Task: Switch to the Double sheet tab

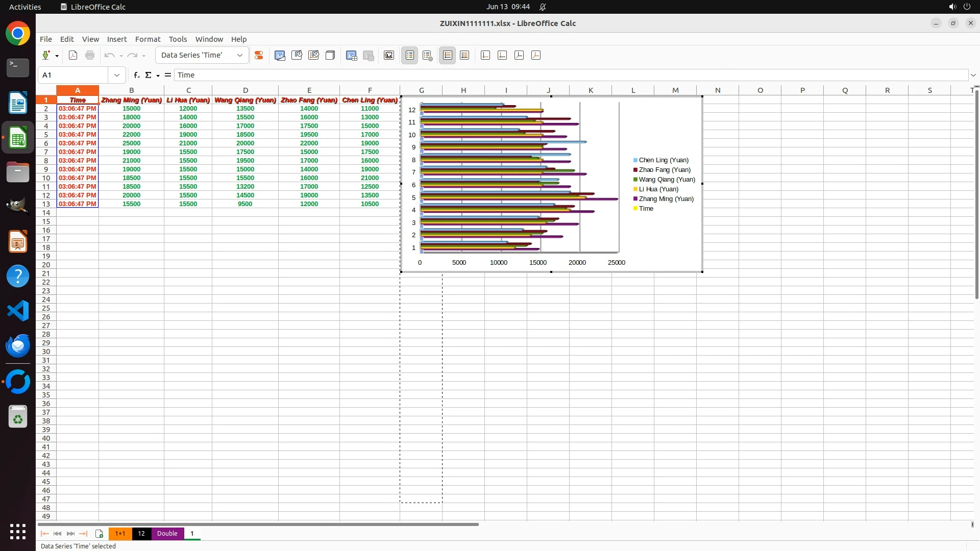Action: [167, 534]
